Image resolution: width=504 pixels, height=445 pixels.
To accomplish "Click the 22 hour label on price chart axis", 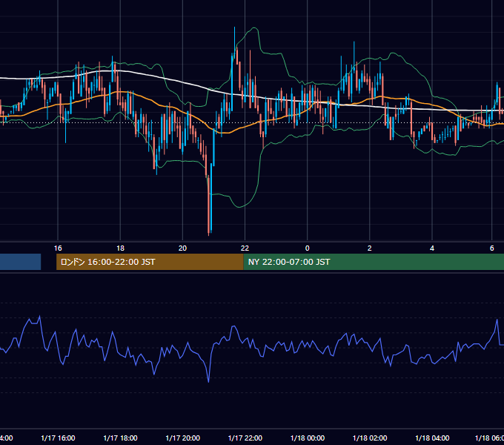I will (x=245, y=248).
